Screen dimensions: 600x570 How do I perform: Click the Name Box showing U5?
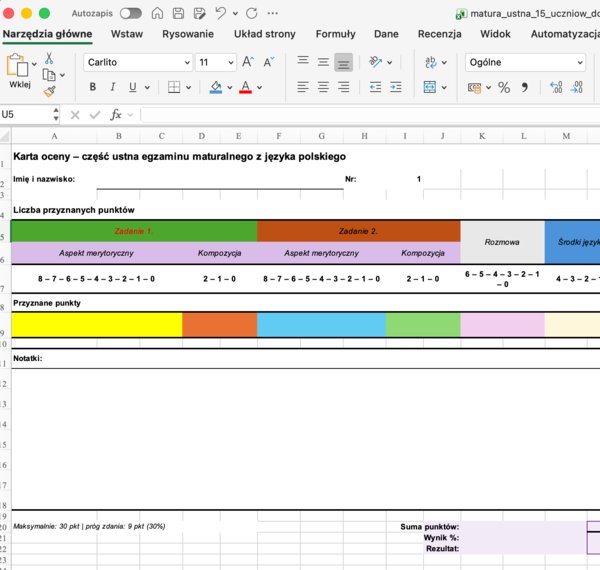(25, 114)
